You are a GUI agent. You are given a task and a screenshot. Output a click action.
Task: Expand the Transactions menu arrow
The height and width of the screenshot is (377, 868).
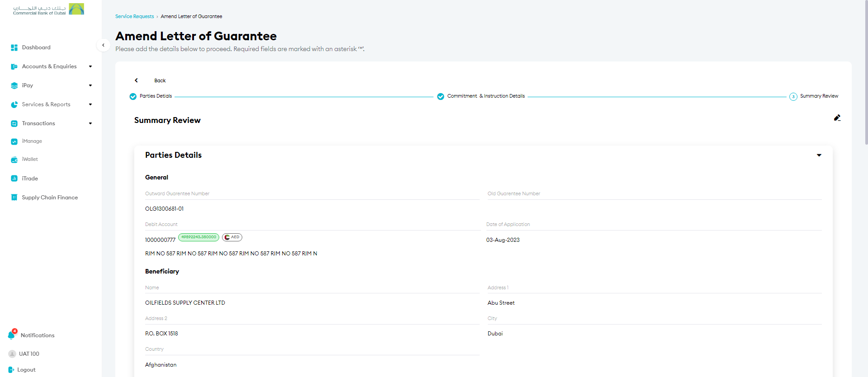pyautogui.click(x=90, y=123)
